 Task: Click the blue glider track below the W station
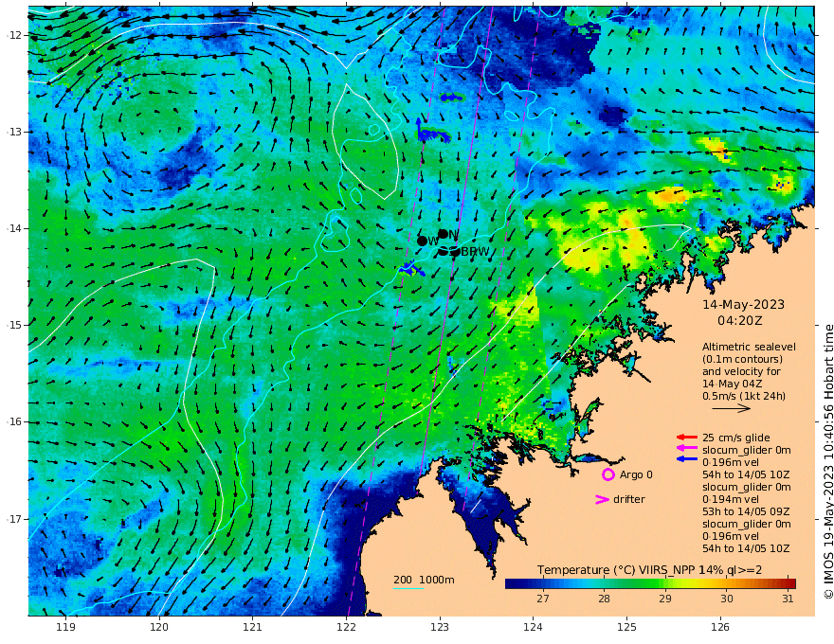coord(411,269)
